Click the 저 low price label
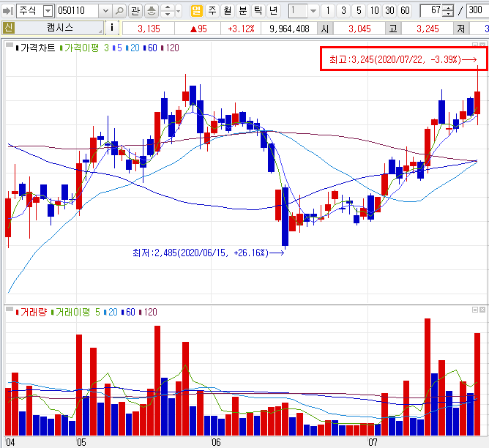The width and height of the screenshot is (489, 448). coord(461,29)
